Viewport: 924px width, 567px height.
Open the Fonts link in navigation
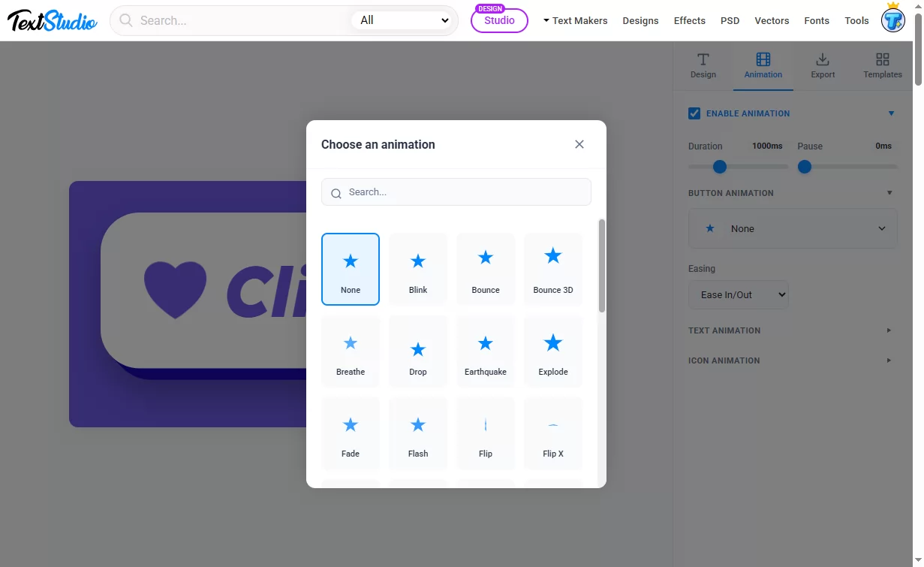click(817, 20)
